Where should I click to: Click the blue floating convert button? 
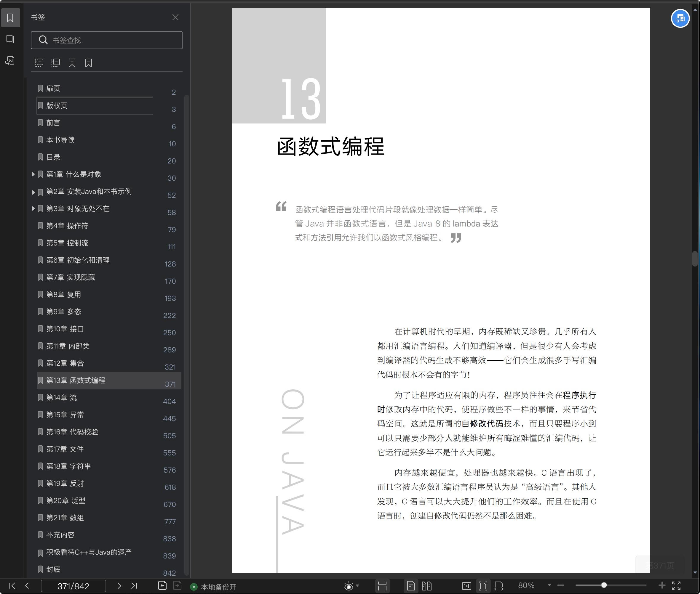coord(680,19)
